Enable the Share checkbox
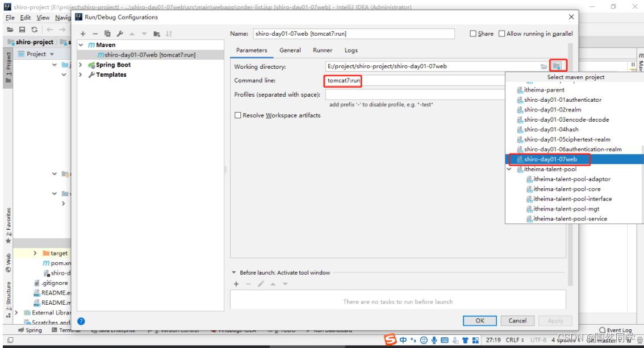The width and height of the screenshot is (644, 348). coord(473,34)
